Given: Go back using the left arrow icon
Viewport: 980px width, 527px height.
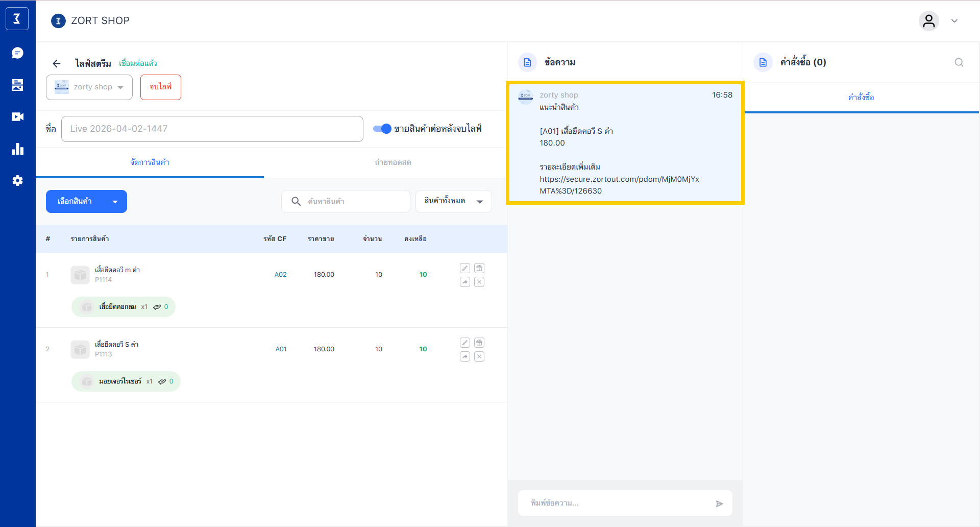Looking at the screenshot, I should (57, 63).
